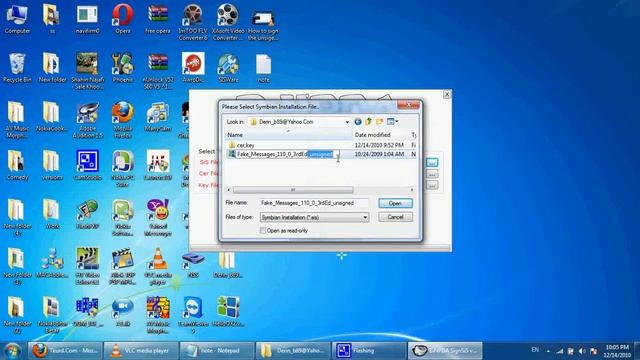Select the Shahin Najafi desktop thumbnail
Screen dimensions: 640x360
[87, 71]
